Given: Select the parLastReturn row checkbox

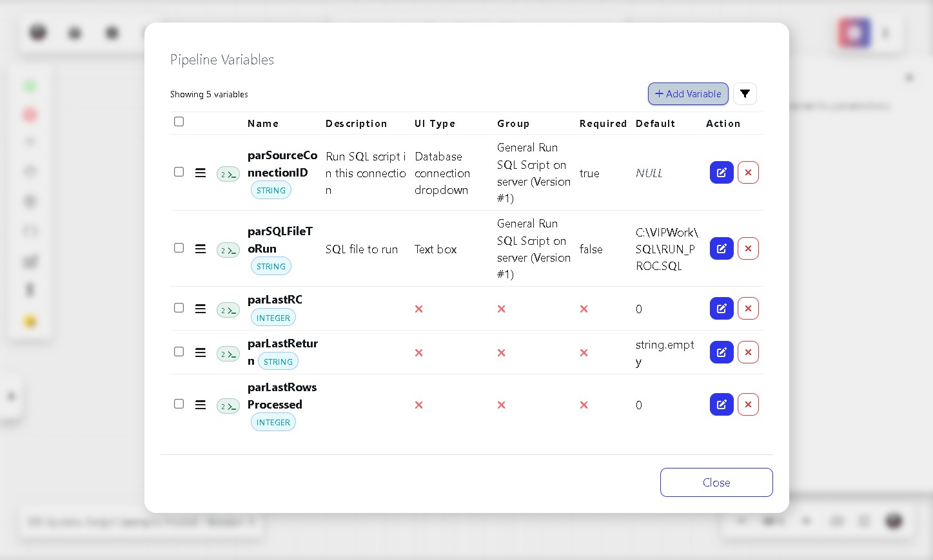Looking at the screenshot, I should 179,352.
